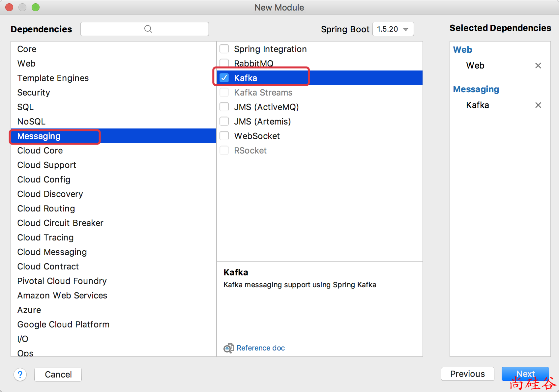Enable the WebSocket checkbox

coord(224,136)
